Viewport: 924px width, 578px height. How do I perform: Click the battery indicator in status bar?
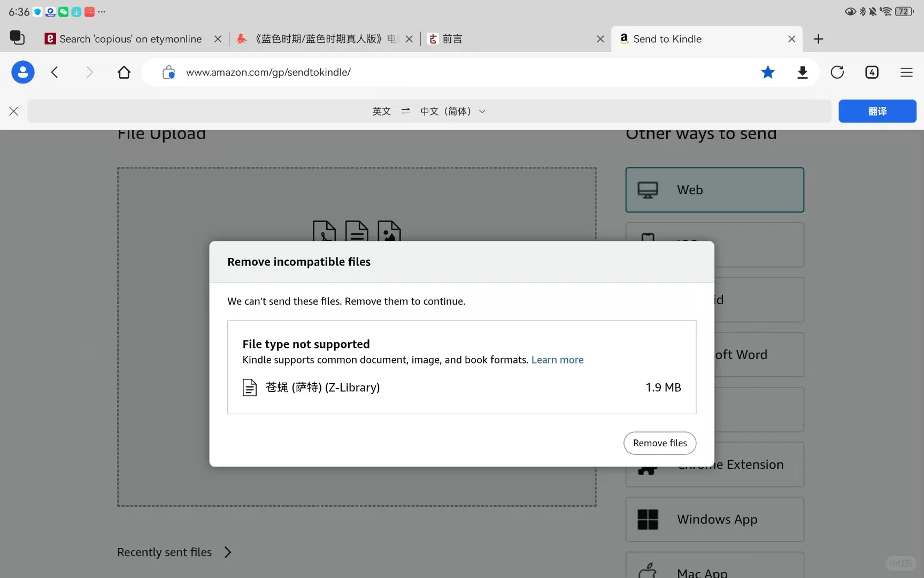tap(904, 11)
